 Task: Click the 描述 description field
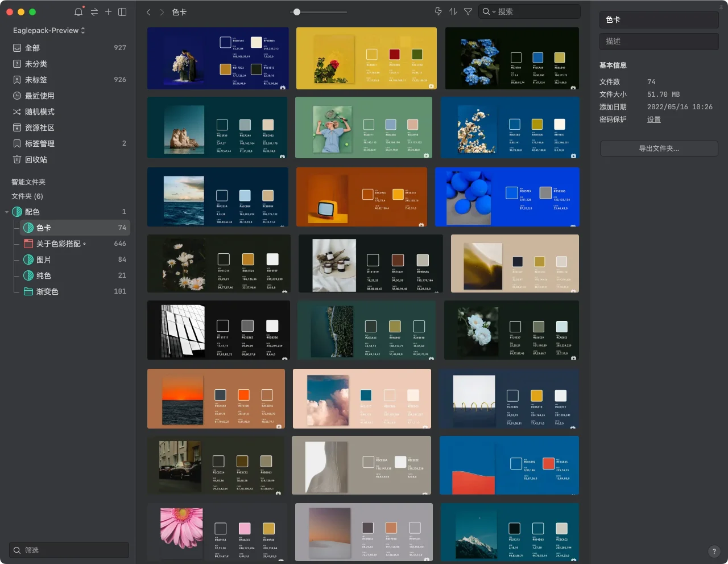point(659,41)
